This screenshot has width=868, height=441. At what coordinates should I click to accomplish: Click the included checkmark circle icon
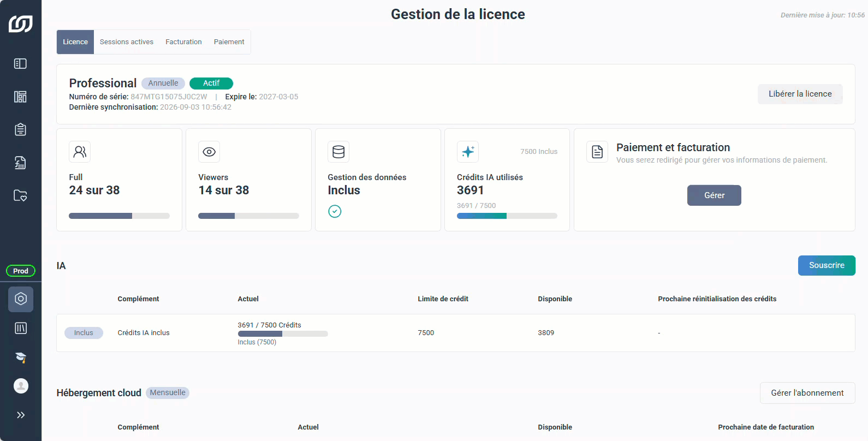335,211
